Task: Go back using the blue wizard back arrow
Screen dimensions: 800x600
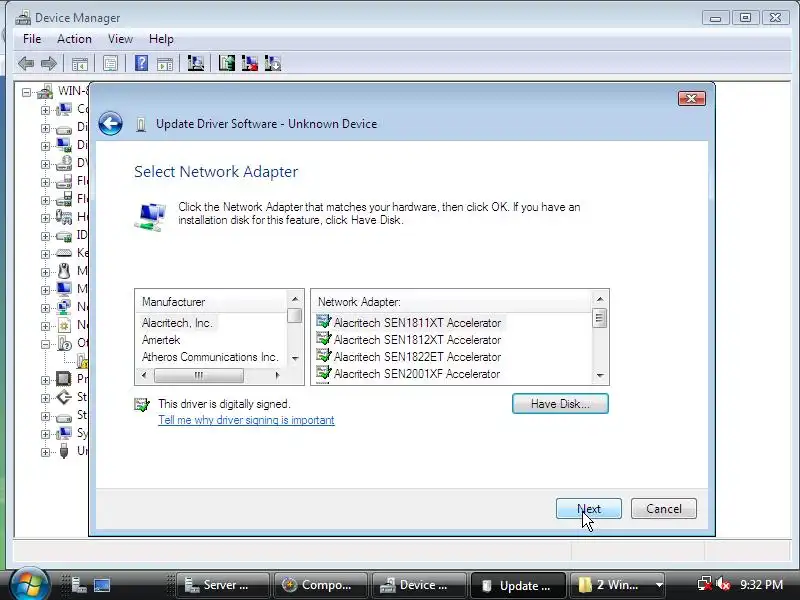Action: tap(110, 123)
